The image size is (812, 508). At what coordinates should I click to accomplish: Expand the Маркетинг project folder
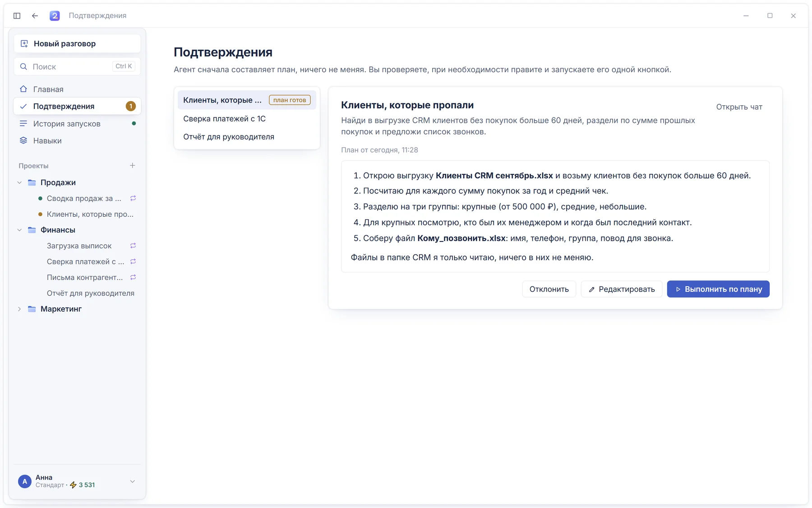[x=19, y=309]
